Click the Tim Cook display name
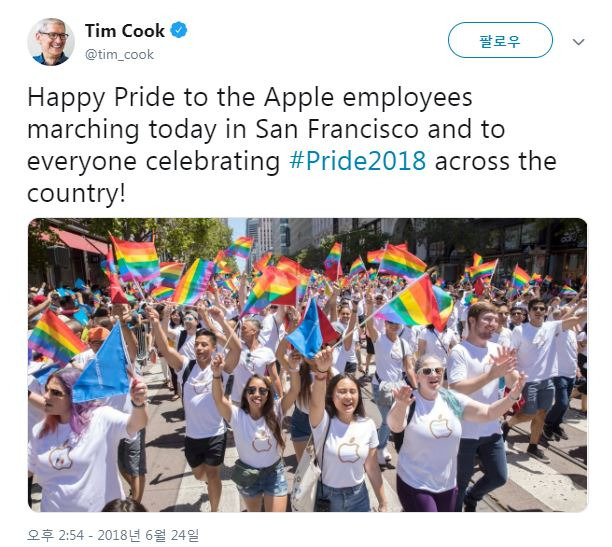 pos(125,31)
